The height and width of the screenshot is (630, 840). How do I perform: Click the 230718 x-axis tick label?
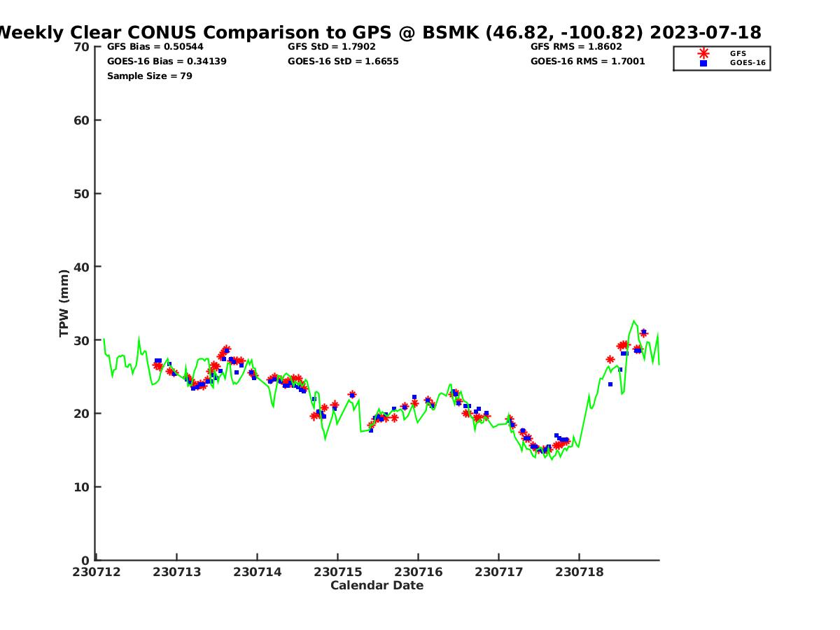point(580,572)
